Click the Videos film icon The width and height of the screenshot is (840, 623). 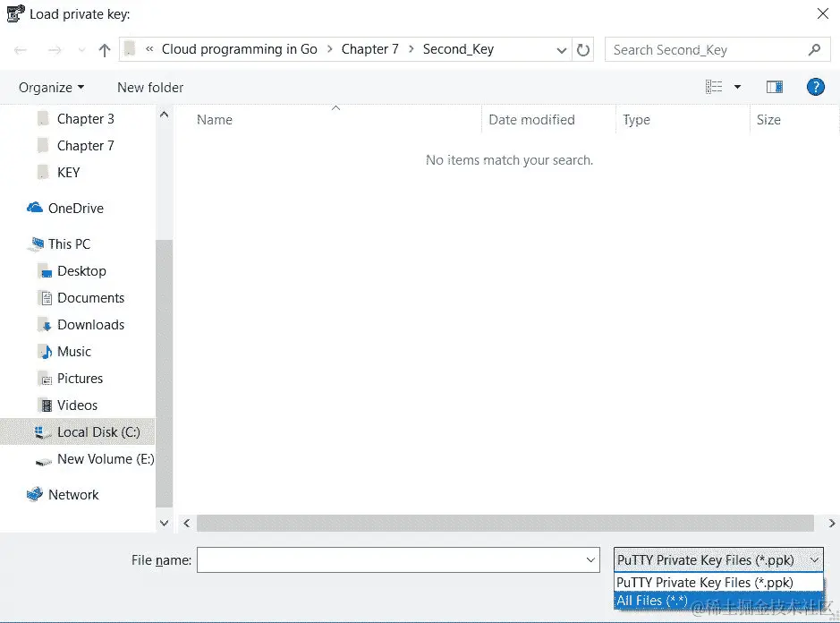pyautogui.click(x=47, y=405)
